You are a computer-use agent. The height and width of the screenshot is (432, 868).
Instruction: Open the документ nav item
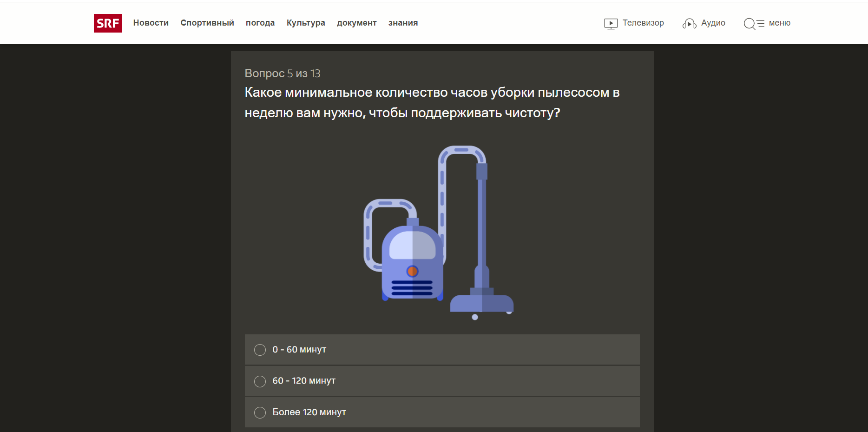pos(356,23)
